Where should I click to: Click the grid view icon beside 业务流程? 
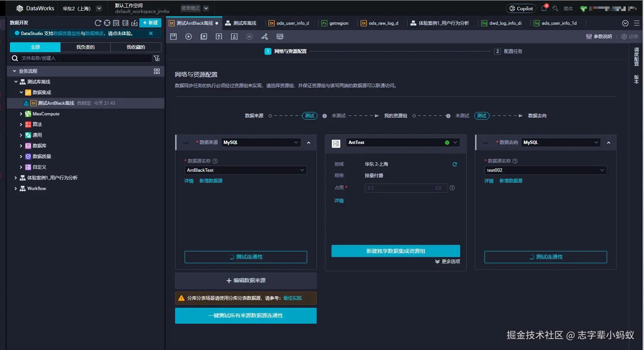pos(157,71)
